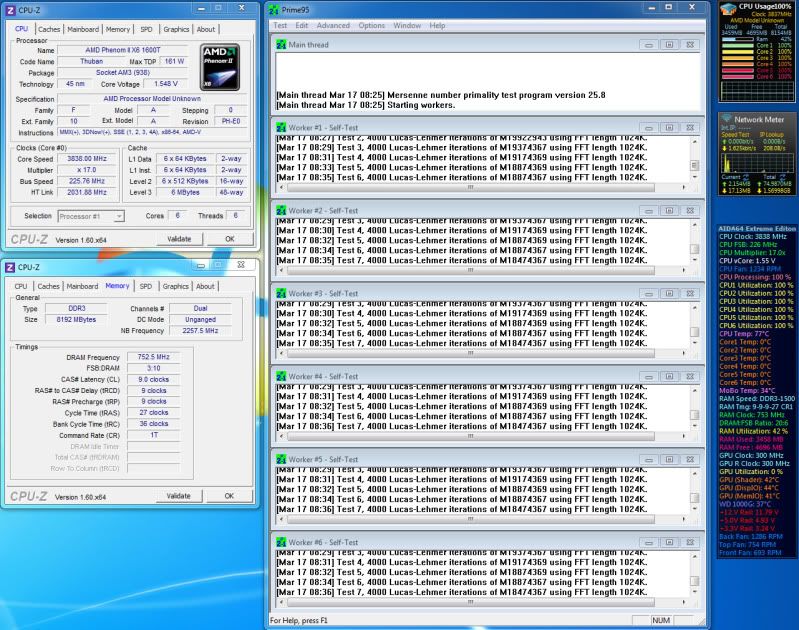
Task: Switch to SPD tab in CPU-Z memory window
Action: (147, 286)
